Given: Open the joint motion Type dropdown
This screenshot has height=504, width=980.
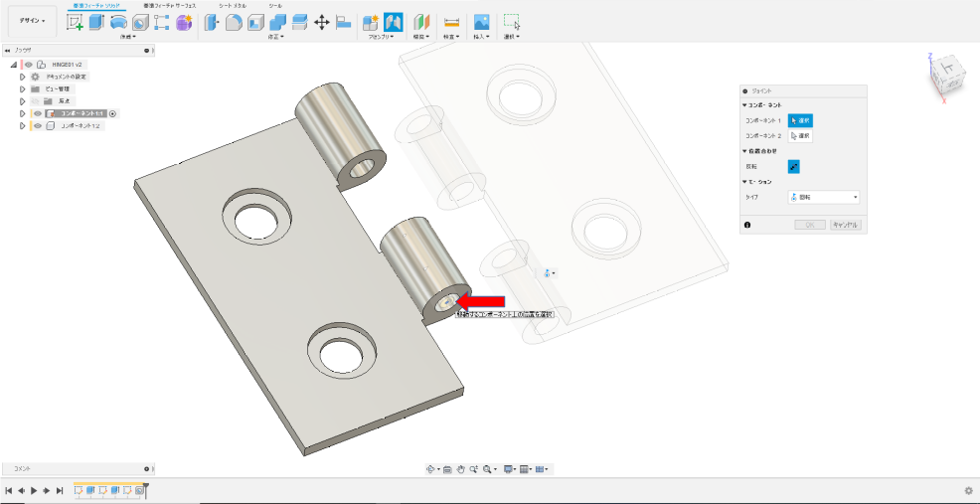Looking at the screenshot, I should [824, 198].
